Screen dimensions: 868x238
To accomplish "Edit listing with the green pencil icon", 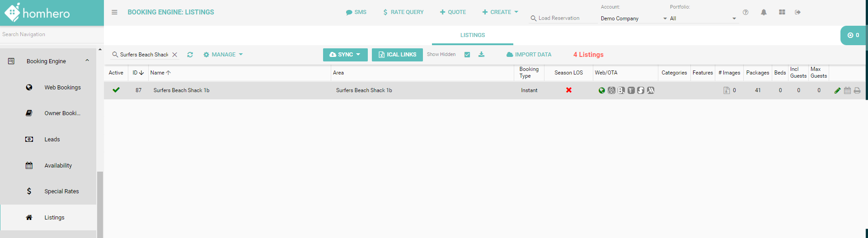I will 837,90.
